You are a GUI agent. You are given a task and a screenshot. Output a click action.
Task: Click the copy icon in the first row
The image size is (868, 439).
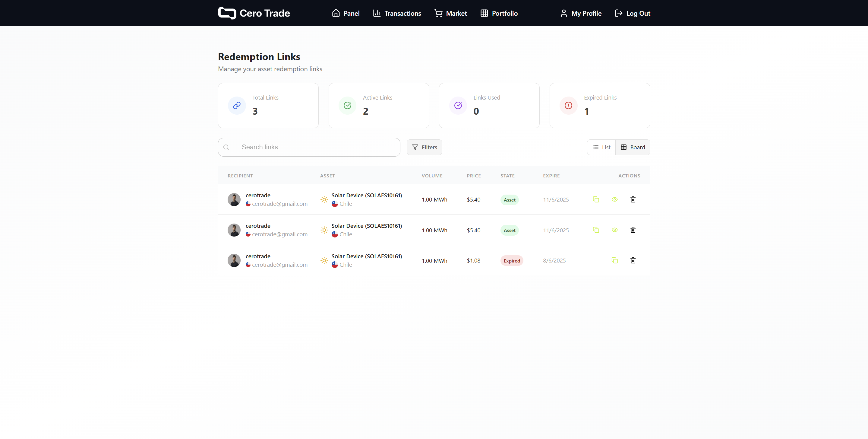596,200
